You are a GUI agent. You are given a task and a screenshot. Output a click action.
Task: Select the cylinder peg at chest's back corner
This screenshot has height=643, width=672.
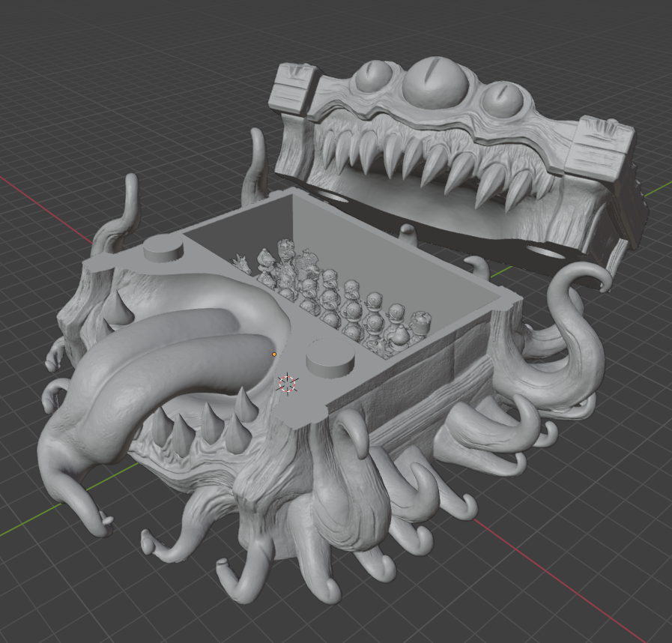click(x=163, y=249)
